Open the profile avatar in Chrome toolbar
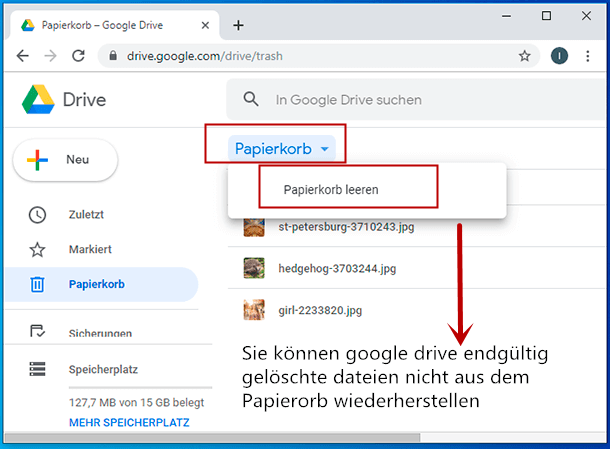The height and width of the screenshot is (449, 610). pyautogui.click(x=559, y=56)
